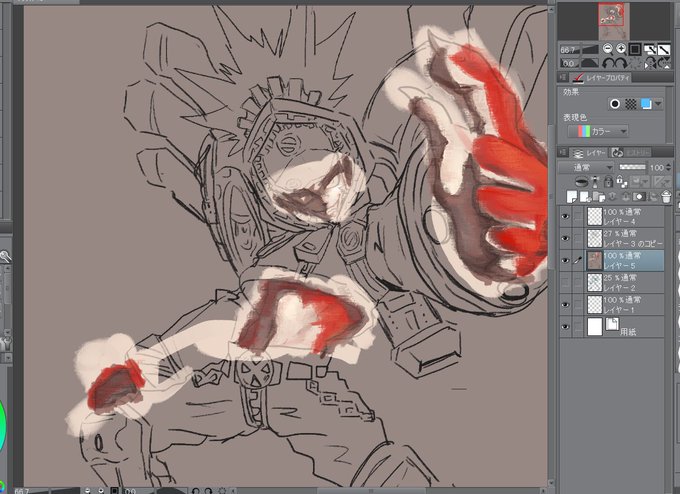Hide レイヤー 1 with eye icon
The height and width of the screenshot is (494, 680).
coord(565,304)
